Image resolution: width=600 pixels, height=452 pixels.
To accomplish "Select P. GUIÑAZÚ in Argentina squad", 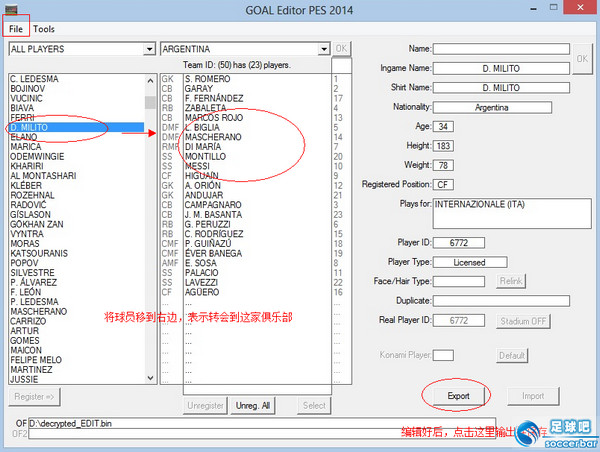I will [x=257, y=244].
